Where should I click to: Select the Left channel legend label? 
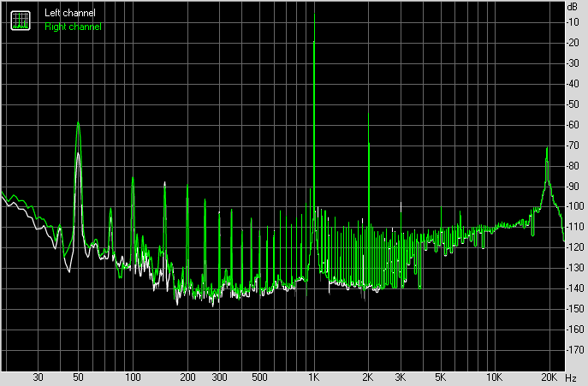[x=70, y=14]
